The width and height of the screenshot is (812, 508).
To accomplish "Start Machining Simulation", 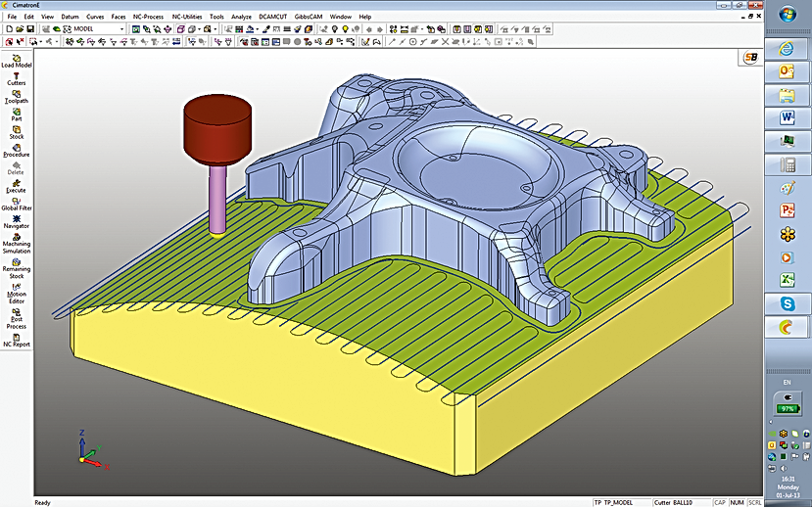I will click(x=17, y=244).
